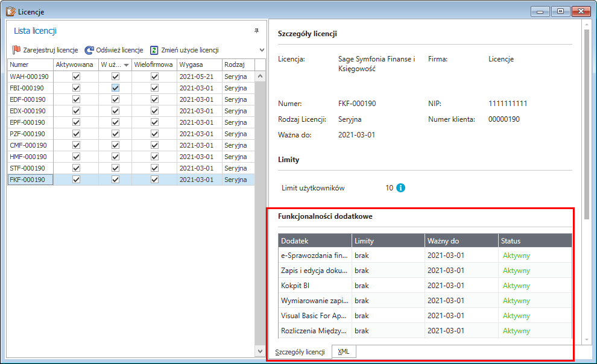Screen dimensions: 597x364
Task: Click the Numer klienta value 00000190
Action: (504, 119)
